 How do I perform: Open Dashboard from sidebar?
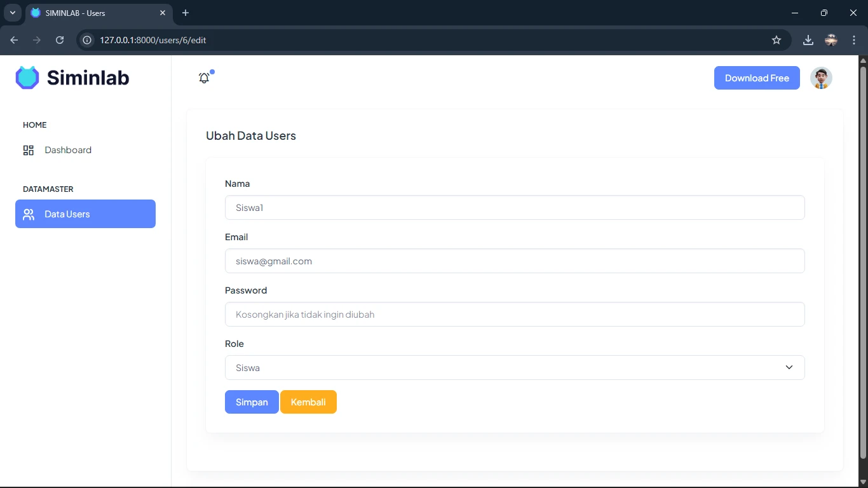click(68, 151)
